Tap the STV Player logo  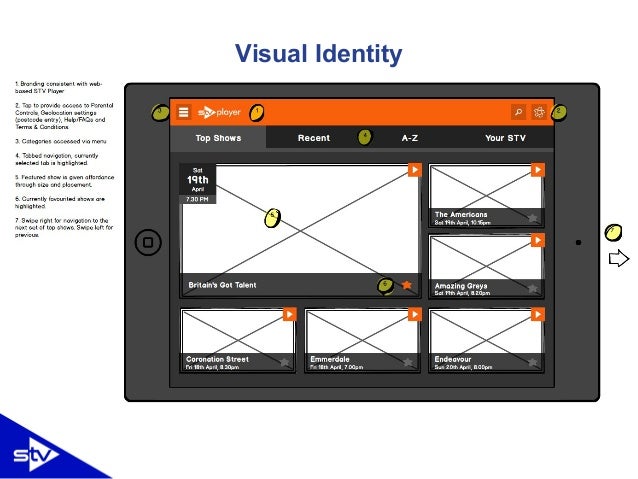tap(219, 112)
